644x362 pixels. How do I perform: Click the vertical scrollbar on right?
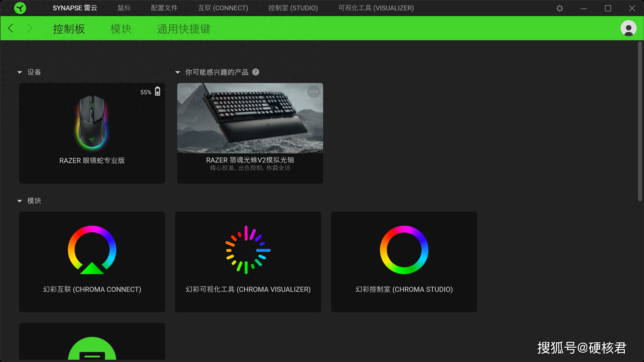coord(640,121)
